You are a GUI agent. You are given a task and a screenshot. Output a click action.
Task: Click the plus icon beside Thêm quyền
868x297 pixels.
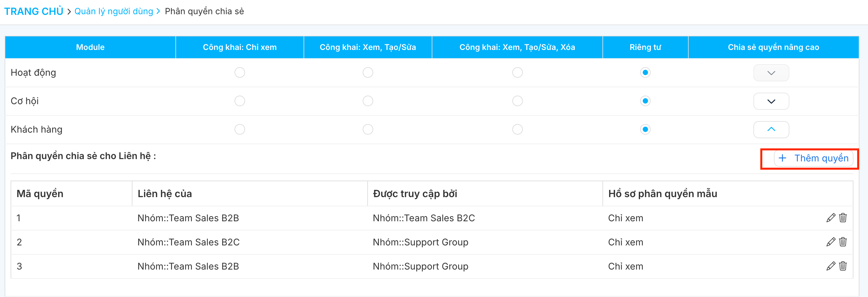782,158
